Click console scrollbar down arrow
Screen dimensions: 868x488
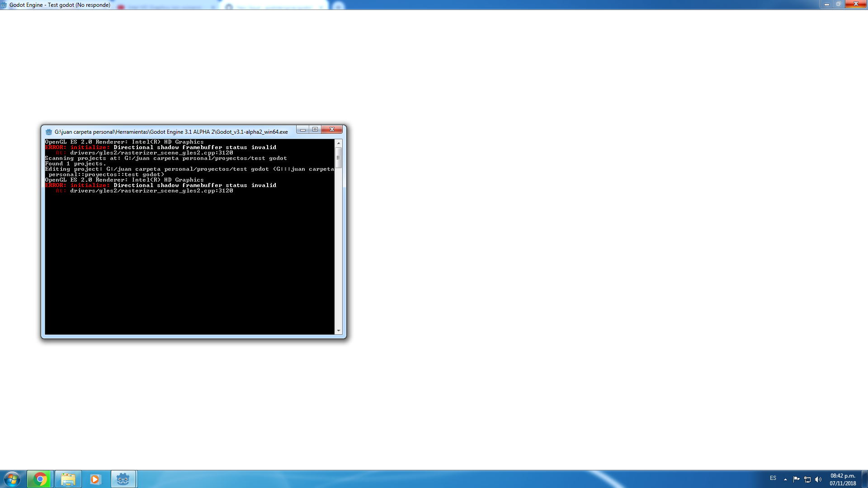338,331
